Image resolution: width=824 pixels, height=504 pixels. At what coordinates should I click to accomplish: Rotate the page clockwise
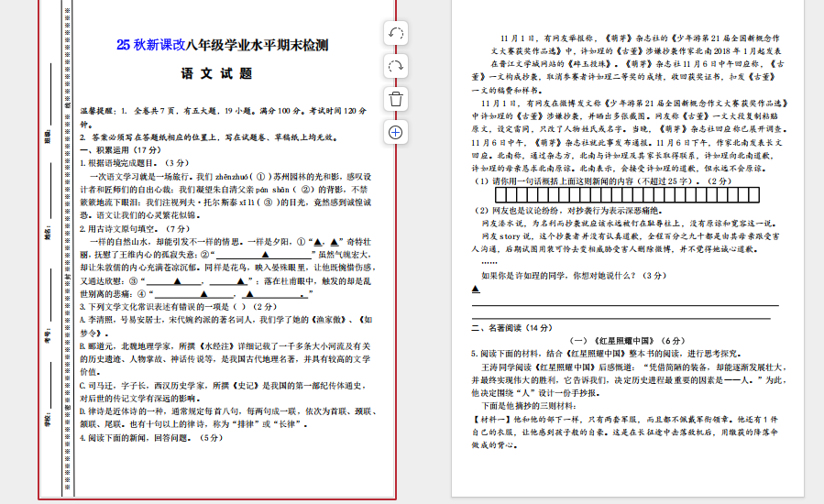(x=396, y=66)
